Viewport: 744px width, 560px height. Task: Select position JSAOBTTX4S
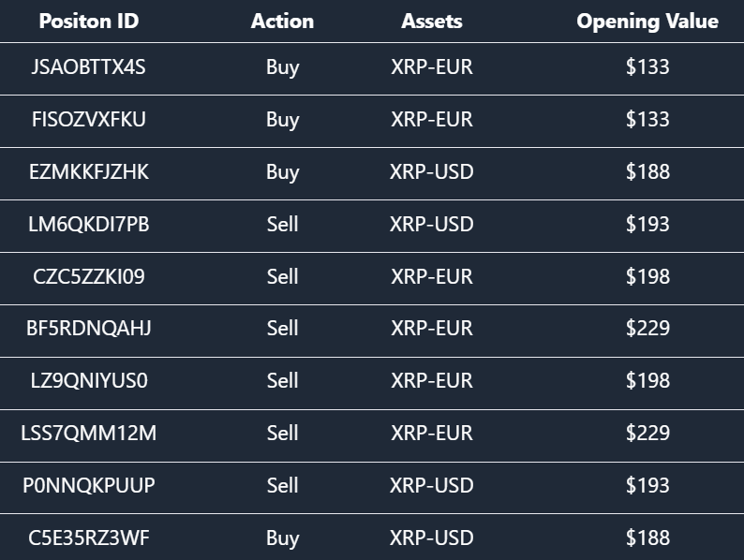point(89,67)
